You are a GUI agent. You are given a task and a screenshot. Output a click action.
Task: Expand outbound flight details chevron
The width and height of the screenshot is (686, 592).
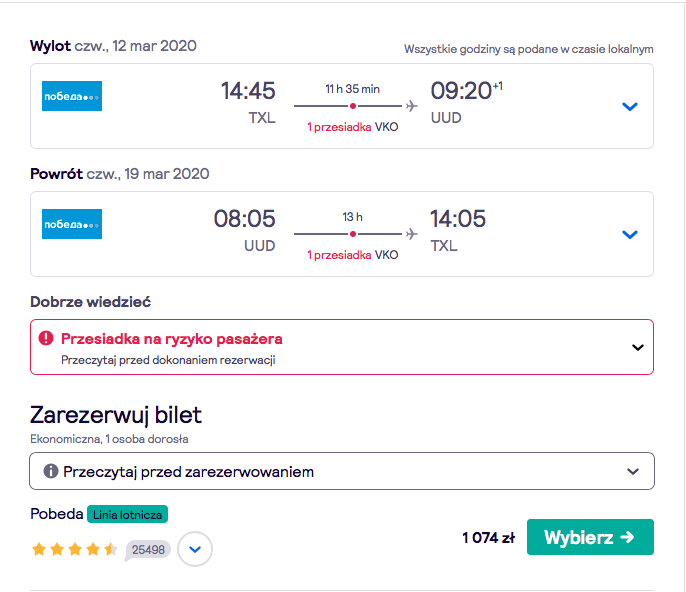pos(630,106)
